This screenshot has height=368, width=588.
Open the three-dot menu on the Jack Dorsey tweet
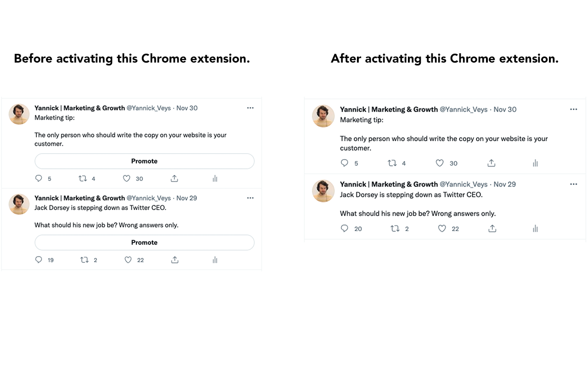tap(250, 198)
